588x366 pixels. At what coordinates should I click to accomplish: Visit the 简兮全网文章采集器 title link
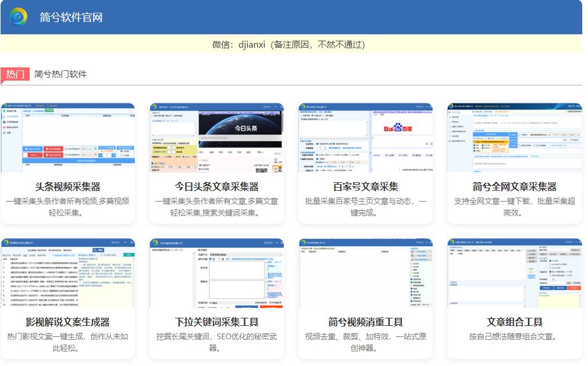pyautogui.click(x=514, y=186)
